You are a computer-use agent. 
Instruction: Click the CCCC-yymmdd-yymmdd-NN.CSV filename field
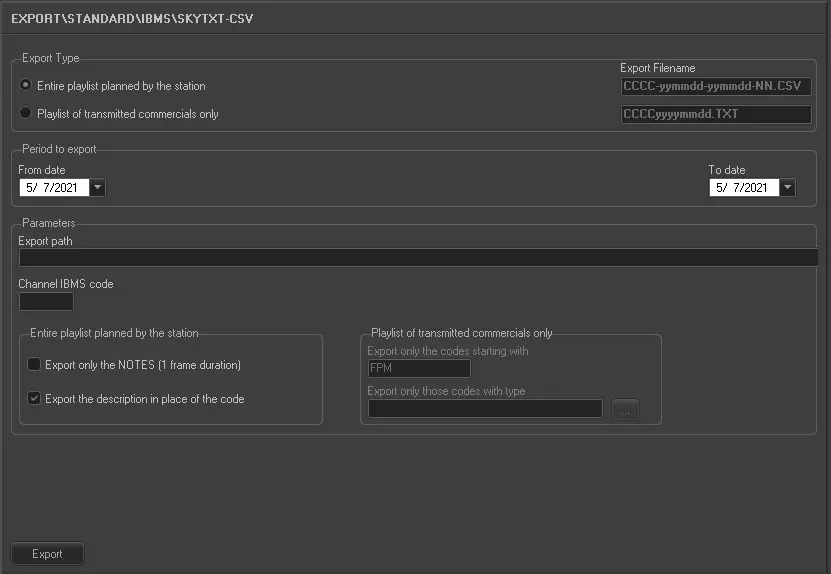pyautogui.click(x=715, y=86)
